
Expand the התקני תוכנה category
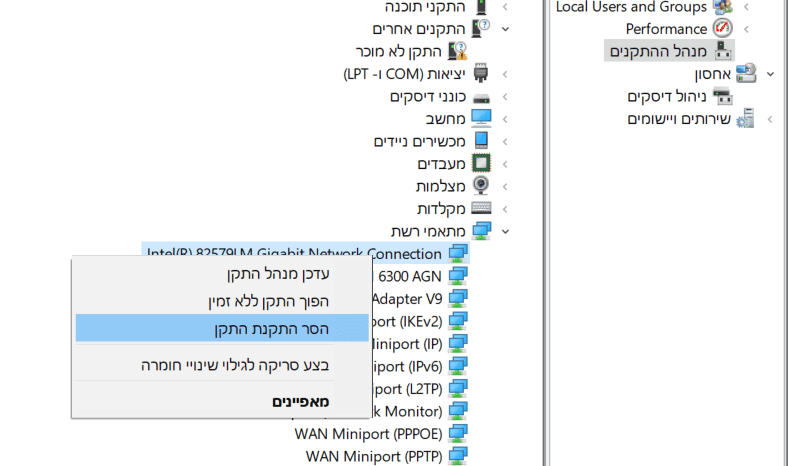505,7
